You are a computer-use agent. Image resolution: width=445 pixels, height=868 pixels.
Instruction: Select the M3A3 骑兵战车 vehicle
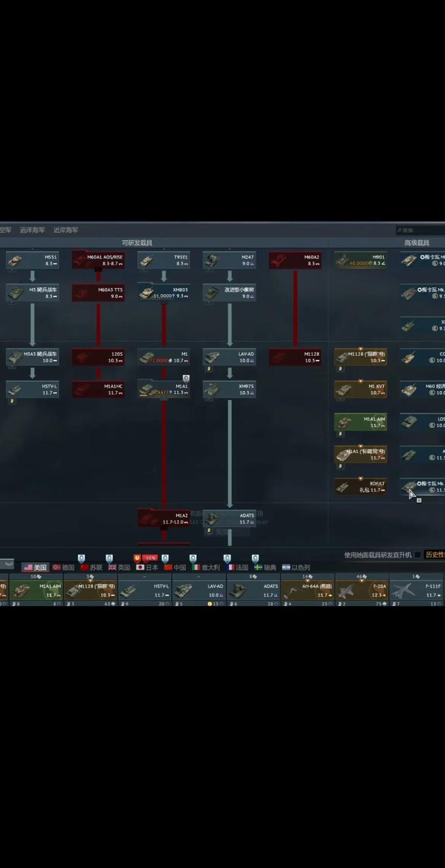(x=32, y=357)
